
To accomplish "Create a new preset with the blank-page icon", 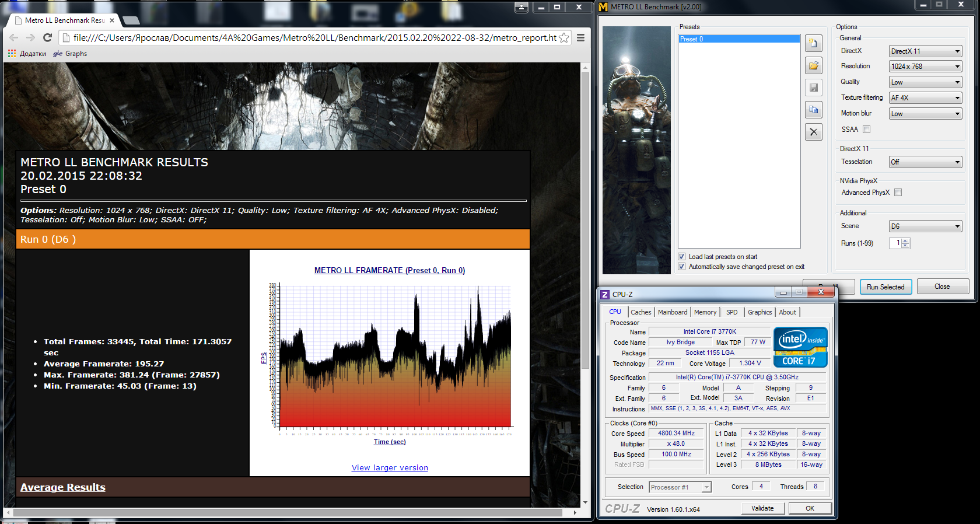I will 814,44.
